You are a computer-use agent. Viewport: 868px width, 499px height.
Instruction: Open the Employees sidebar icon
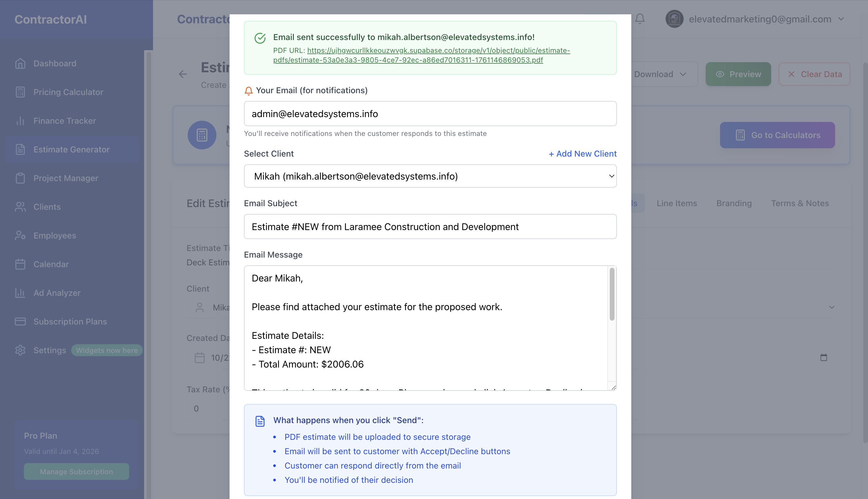[21, 235]
